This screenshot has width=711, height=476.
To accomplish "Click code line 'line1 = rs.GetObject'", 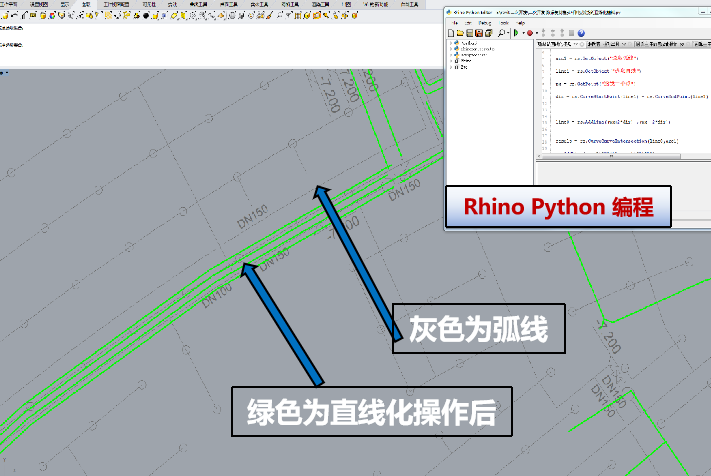I will tap(598, 71).
